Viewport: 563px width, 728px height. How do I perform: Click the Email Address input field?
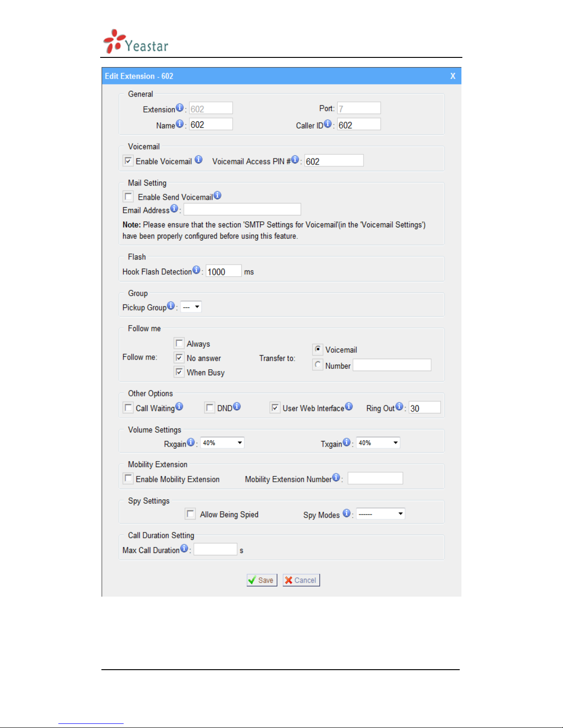tap(242, 209)
